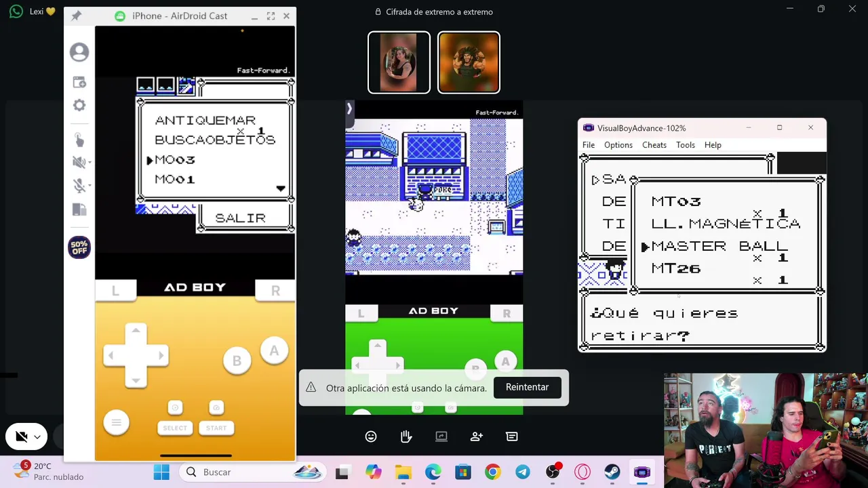Open Help menu in VisualBoyAdvance
868x488 pixels.
tap(713, 145)
